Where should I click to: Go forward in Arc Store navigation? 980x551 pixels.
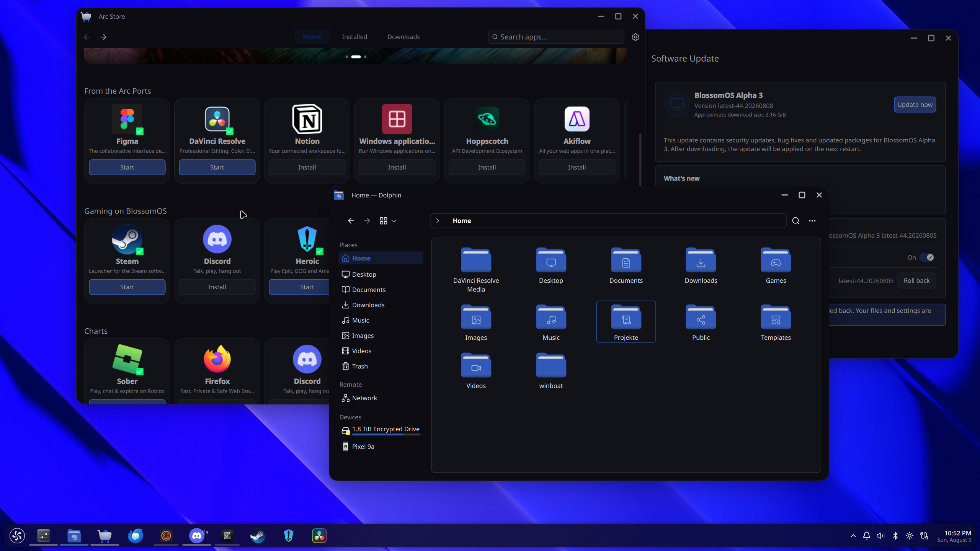(x=103, y=37)
